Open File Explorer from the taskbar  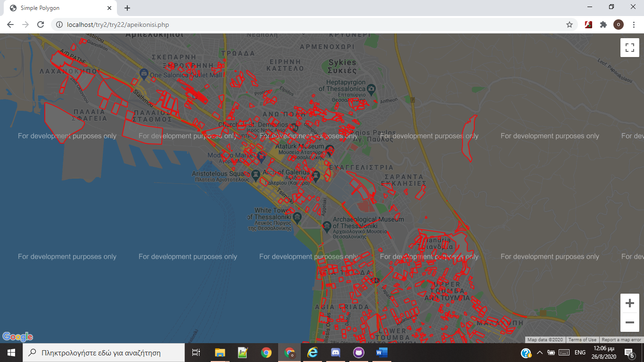220,353
